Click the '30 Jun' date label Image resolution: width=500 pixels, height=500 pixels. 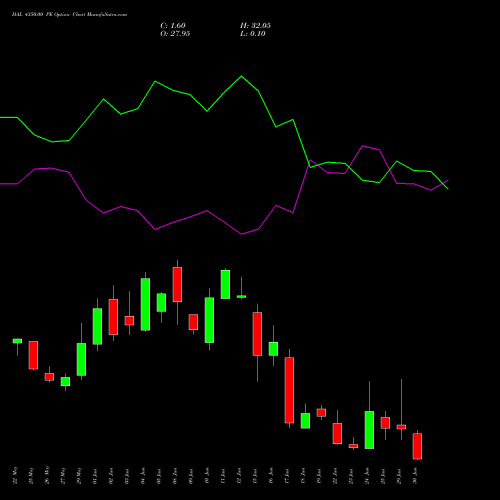click(415, 476)
